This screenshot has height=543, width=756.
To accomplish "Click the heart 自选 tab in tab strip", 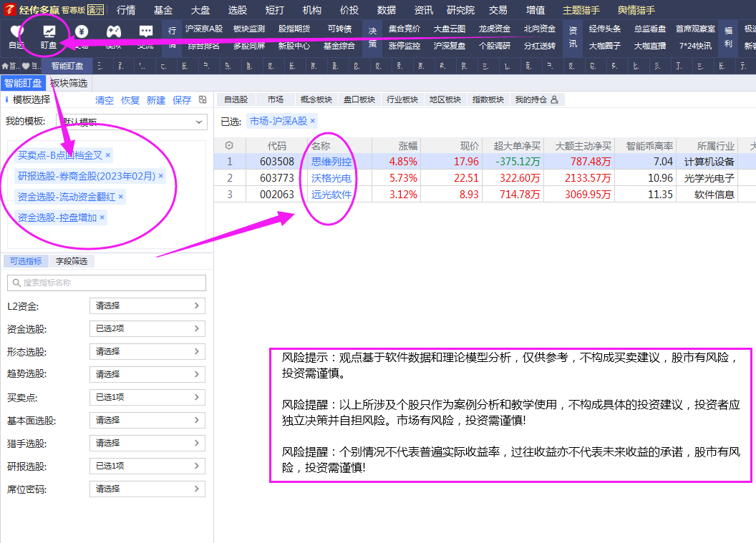I will pyautogui.click(x=26, y=66).
